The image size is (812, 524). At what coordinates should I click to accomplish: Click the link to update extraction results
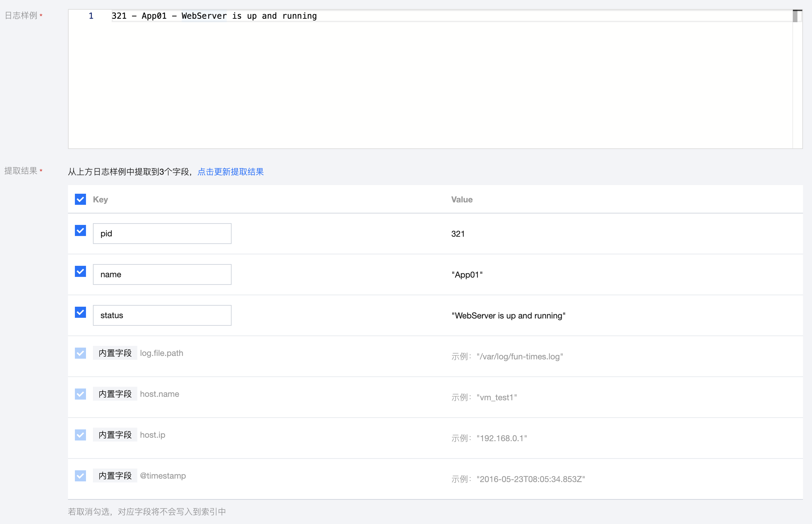[231, 172]
